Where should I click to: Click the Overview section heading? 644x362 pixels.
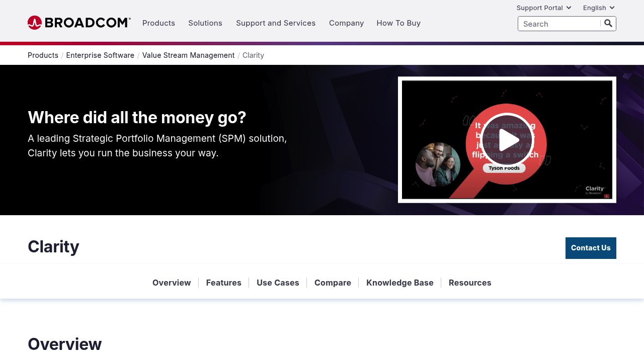pyautogui.click(x=65, y=344)
